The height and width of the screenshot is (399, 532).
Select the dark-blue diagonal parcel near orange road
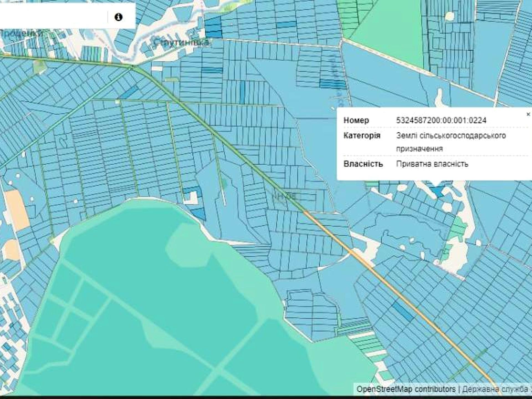(x=402, y=311)
